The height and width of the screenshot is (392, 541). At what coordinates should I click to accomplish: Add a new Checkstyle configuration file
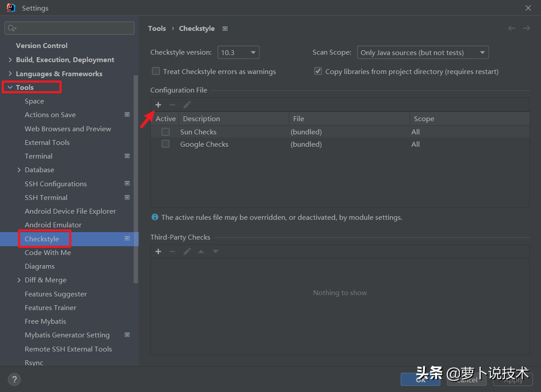[x=158, y=105]
